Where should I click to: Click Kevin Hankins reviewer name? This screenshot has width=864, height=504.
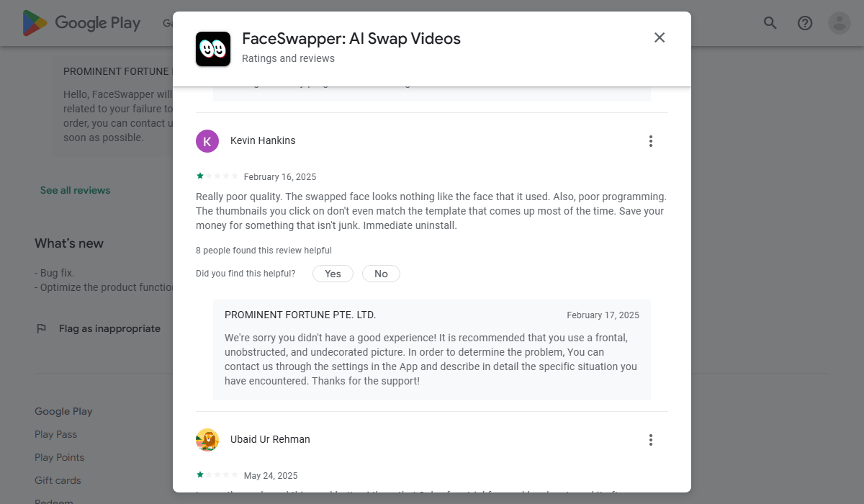[263, 140]
